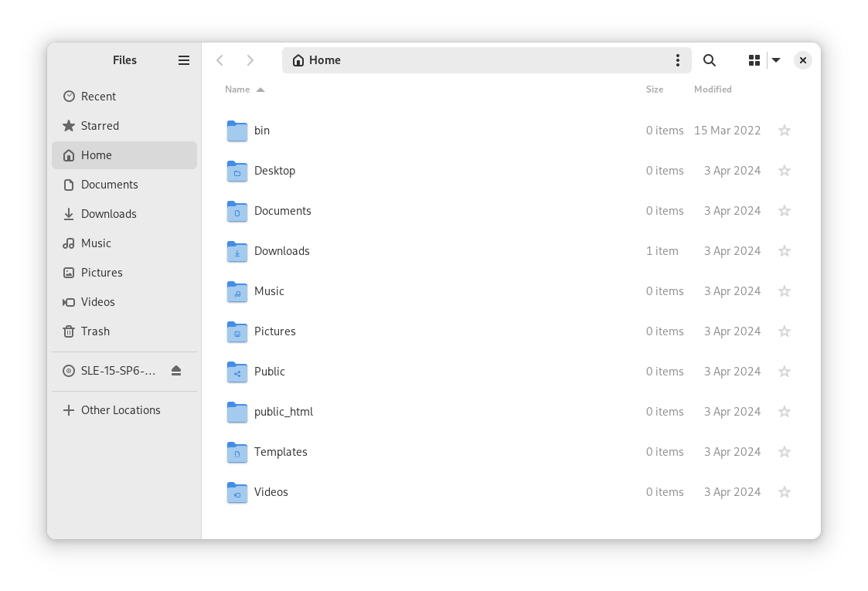Sort files by the Name column header
The width and height of the screenshot is (868, 591).
pyautogui.click(x=238, y=90)
